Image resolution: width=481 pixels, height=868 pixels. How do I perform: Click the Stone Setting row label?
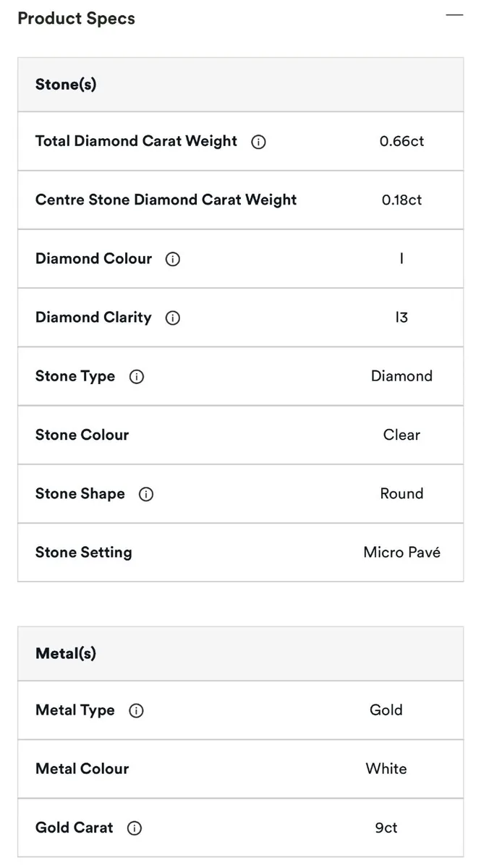[84, 553]
